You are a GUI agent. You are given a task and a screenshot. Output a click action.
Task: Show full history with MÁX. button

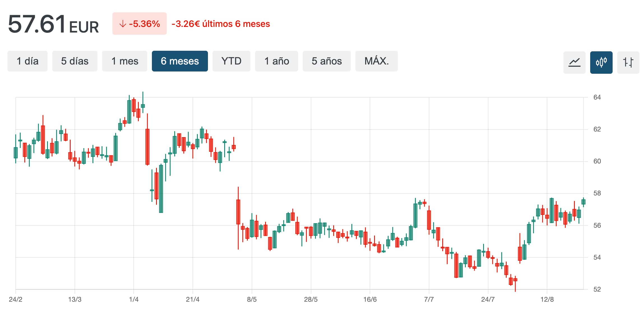[377, 61]
